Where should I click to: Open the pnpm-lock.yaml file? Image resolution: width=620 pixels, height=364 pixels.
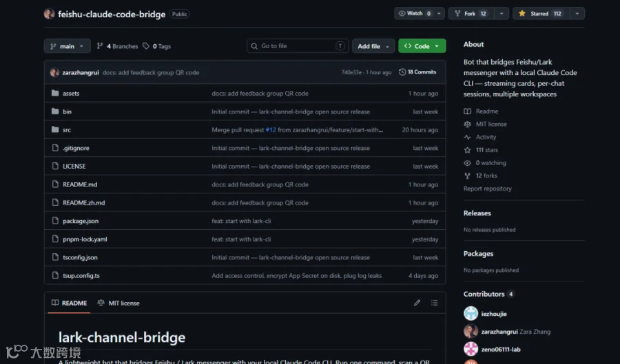point(85,239)
